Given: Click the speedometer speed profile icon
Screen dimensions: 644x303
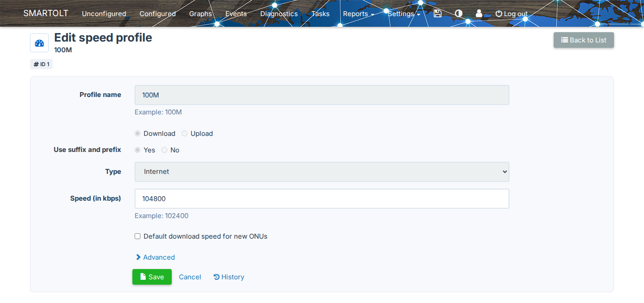Looking at the screenshot, I should click(x=39, y=43).
